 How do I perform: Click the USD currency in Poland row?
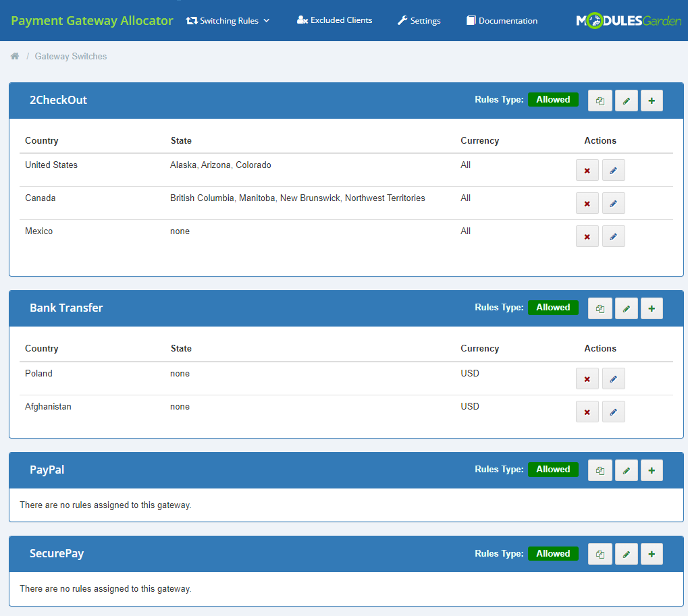(470, 373)
